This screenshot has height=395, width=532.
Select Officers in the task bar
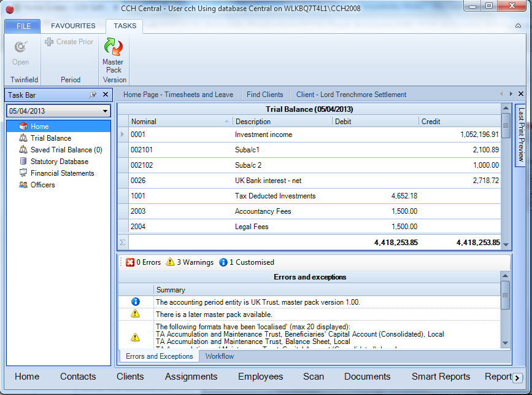click(x=42, y=185)
